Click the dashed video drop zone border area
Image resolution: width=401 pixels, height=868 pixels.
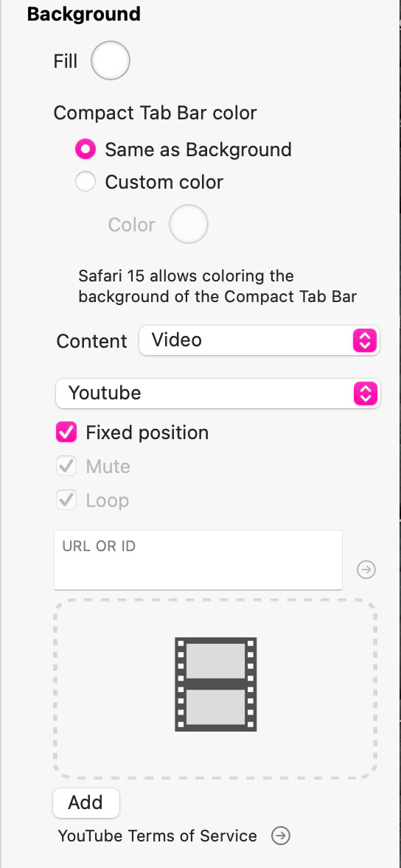pos(215,689)
